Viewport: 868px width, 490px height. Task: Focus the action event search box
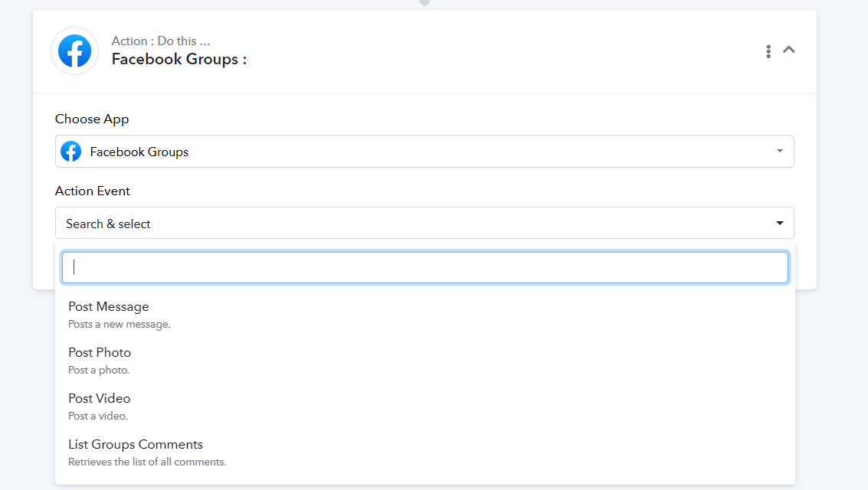[x=424, y=267]
